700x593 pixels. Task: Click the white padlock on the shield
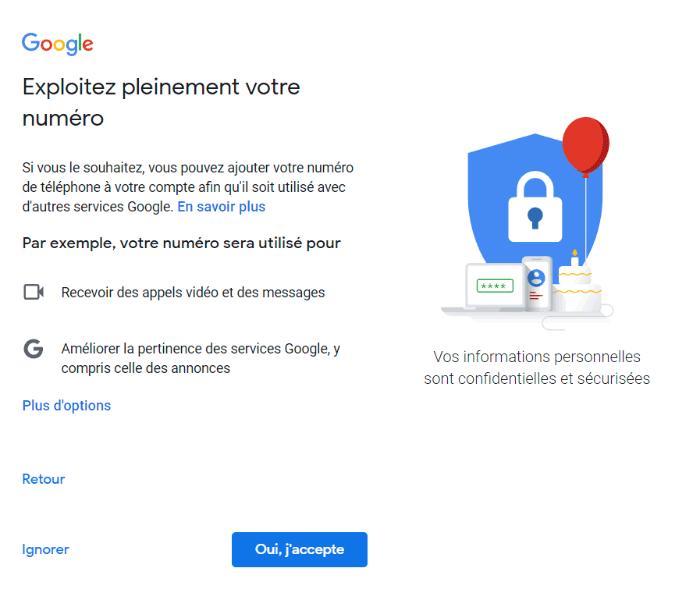pos(535,207)
